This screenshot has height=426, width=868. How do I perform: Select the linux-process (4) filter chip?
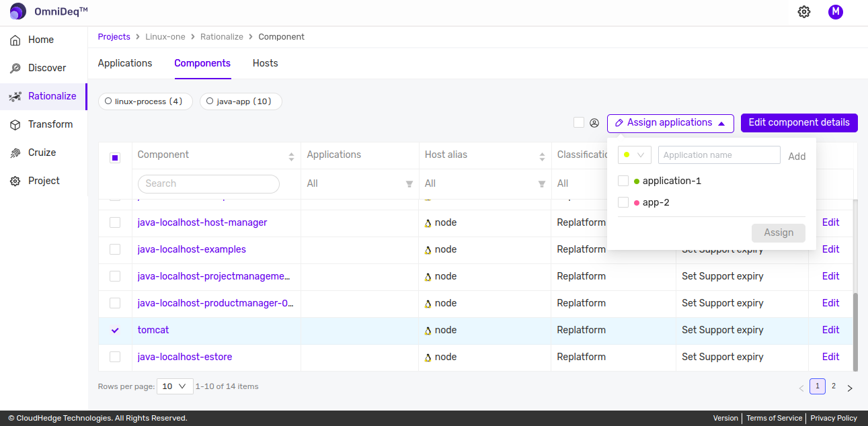pyautogui.click(x=145, y=101)
